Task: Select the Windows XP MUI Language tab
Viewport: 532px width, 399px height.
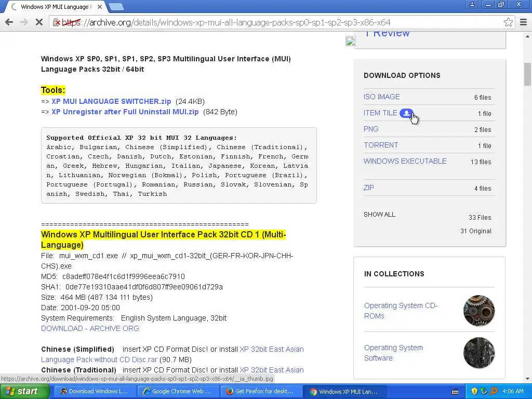Action: (x=56, y=7)
